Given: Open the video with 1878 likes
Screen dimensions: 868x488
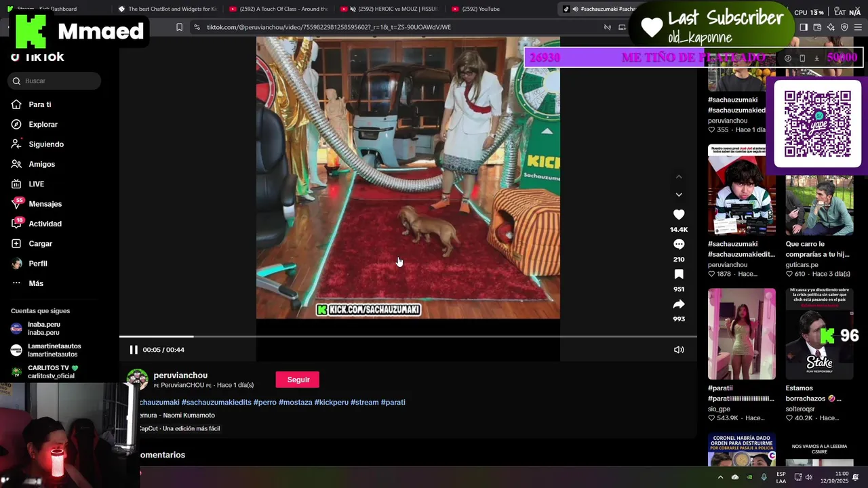Looking at the screenshot, I should tap(741, 189).
